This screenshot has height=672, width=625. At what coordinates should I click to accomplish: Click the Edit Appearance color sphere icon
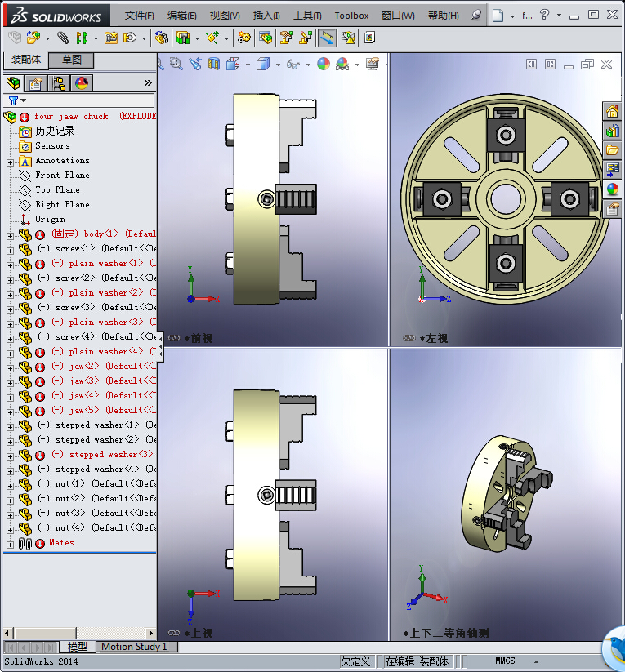pyautogui.click(x=324, y=64)
